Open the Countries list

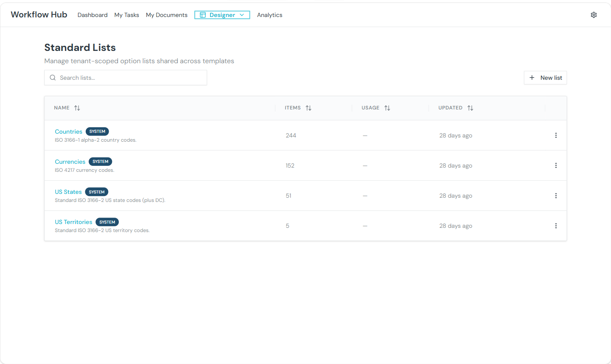click(68, 132)
